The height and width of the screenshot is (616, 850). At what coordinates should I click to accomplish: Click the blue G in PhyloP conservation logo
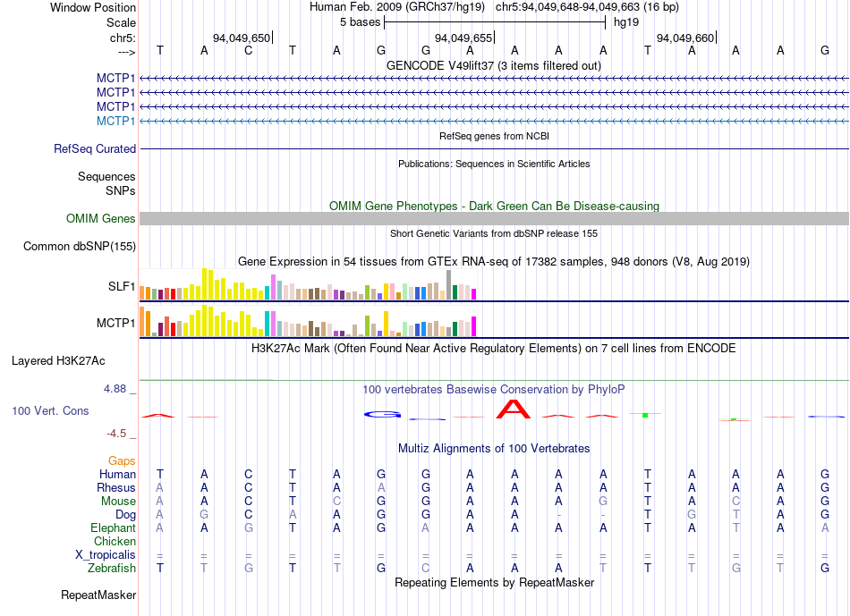383,415
